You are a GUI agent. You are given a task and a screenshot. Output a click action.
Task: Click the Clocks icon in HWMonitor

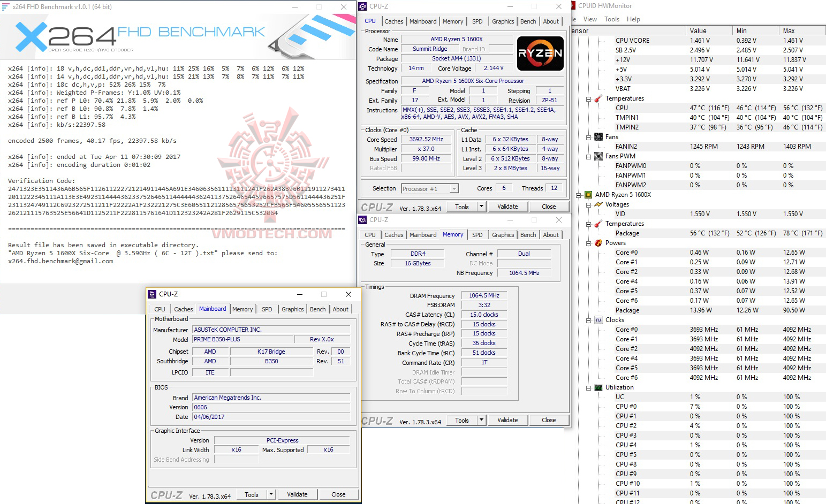coord(597,320)
